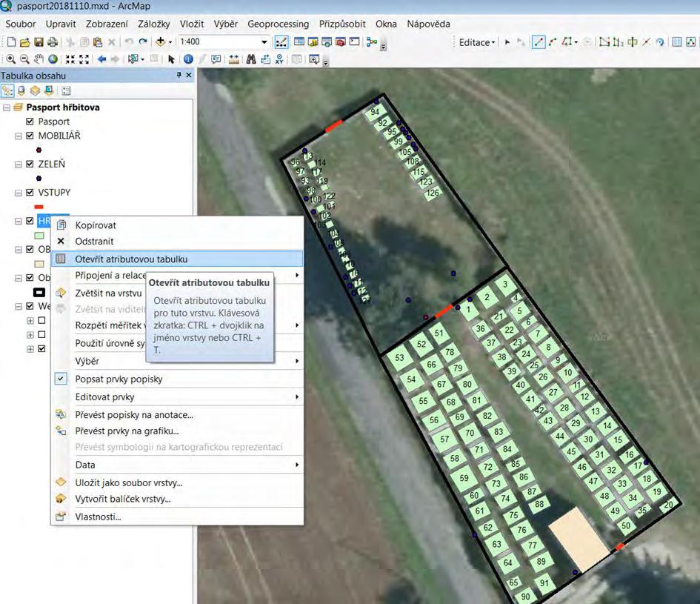Zoom to Full Extent globe icon
The image size is (700, 604).
pyautogui.click(x=53, y=59)
